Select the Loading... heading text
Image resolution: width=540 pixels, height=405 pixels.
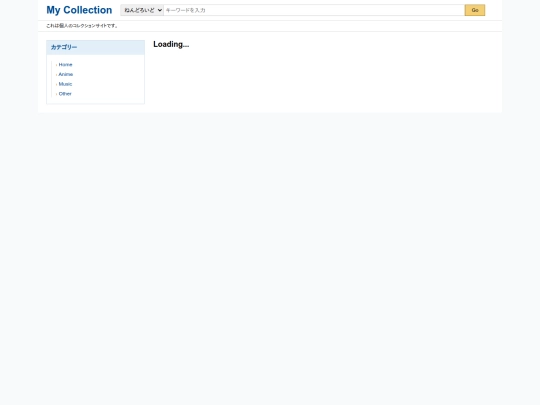(x=171, y=44)
